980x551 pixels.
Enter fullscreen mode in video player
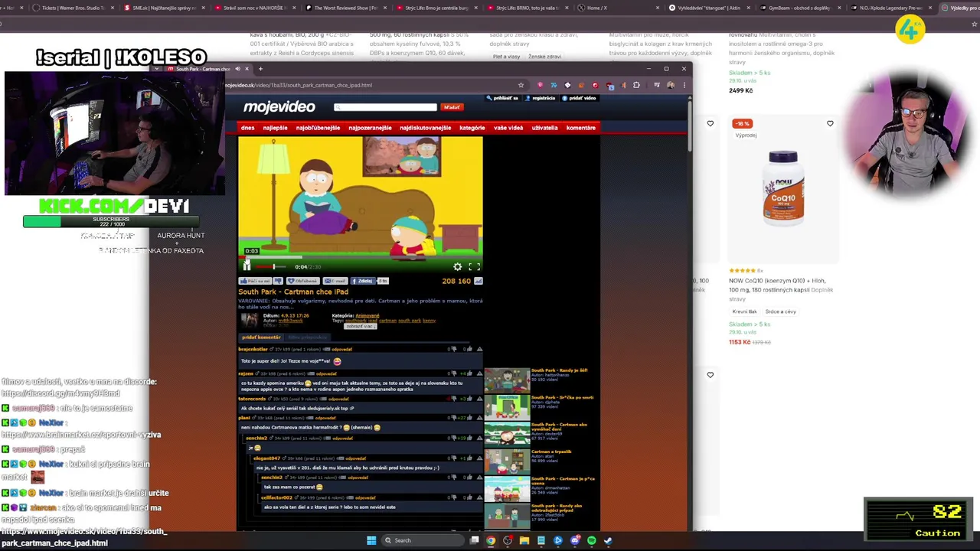click(475, 266)
